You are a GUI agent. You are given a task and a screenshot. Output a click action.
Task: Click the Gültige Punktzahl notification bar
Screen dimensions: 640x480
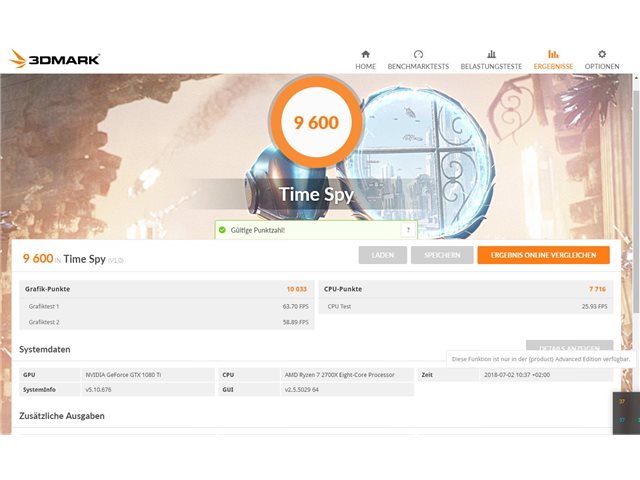[x=316, y=230]
